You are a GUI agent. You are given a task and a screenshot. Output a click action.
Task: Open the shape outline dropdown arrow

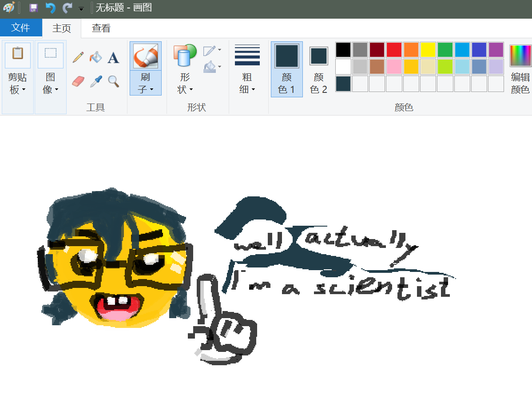point(219,50)
